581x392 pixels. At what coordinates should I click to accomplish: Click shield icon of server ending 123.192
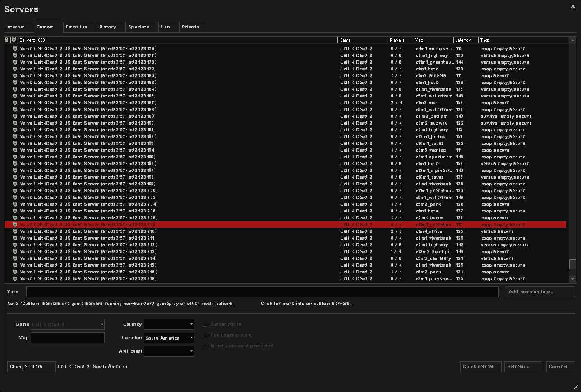coord(14,137)
